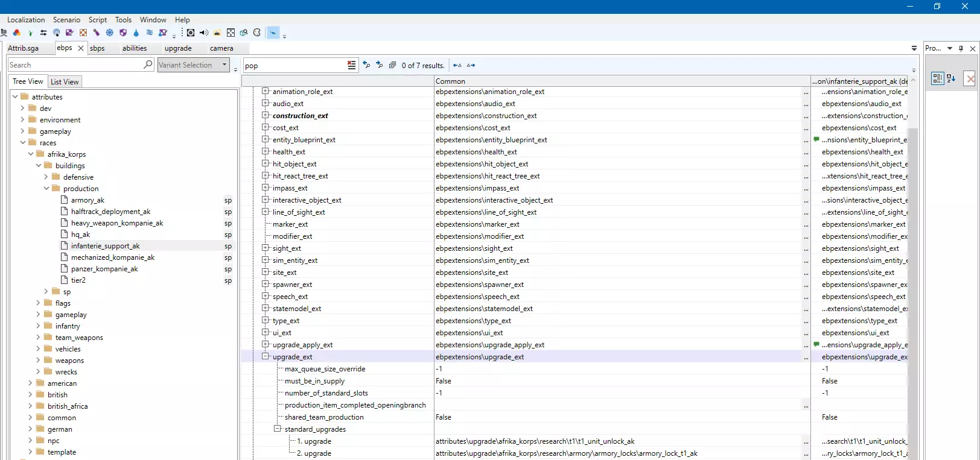Viewport: 980px width, 460px height.
Task: Switch to List View
Action: (x=65, y=82)
